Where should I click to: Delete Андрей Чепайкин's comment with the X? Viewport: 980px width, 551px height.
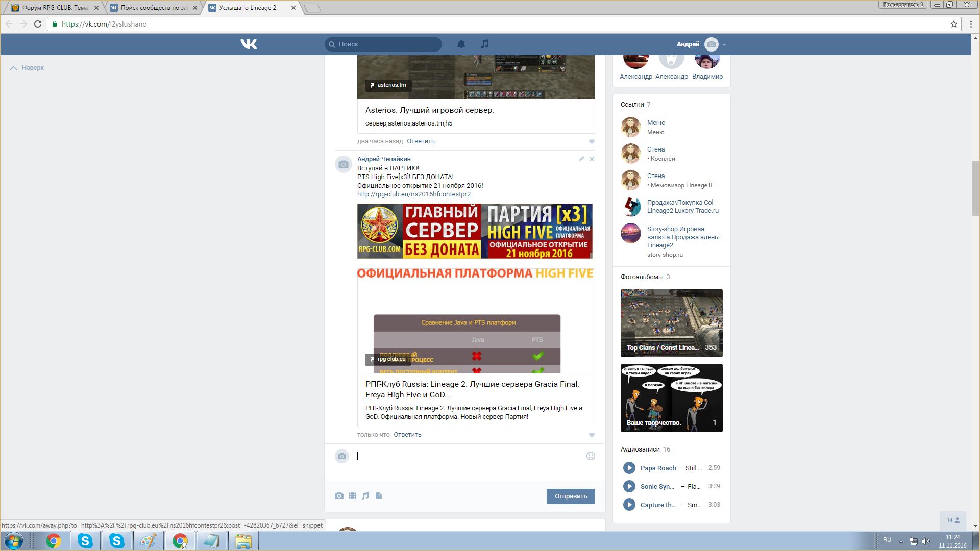pos(592,159)
